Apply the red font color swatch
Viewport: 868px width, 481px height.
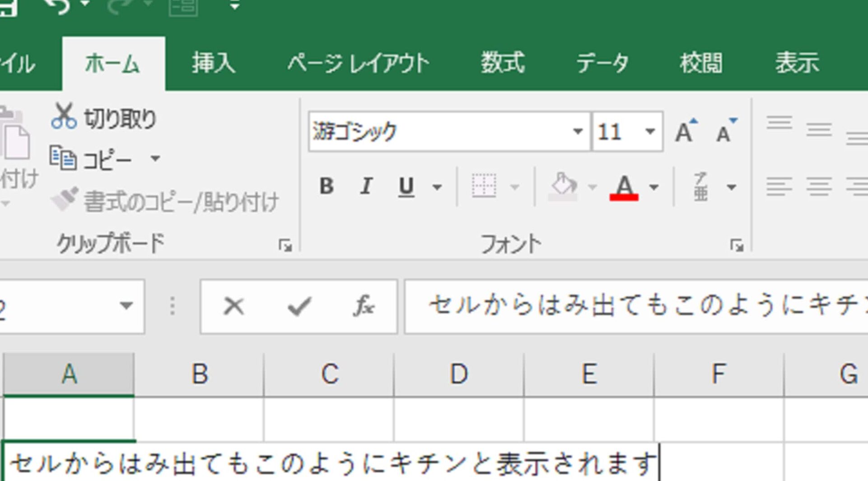(x=624, y=187)
